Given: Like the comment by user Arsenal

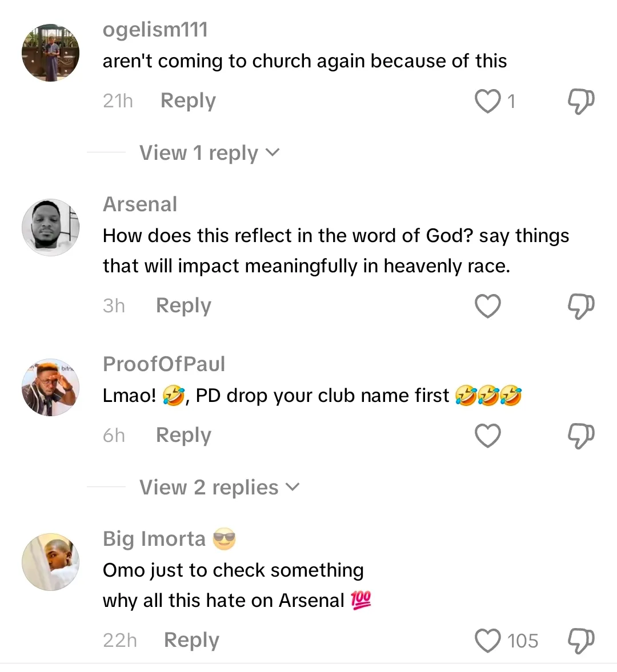Looking at the screenshot, I should point(488,306).
